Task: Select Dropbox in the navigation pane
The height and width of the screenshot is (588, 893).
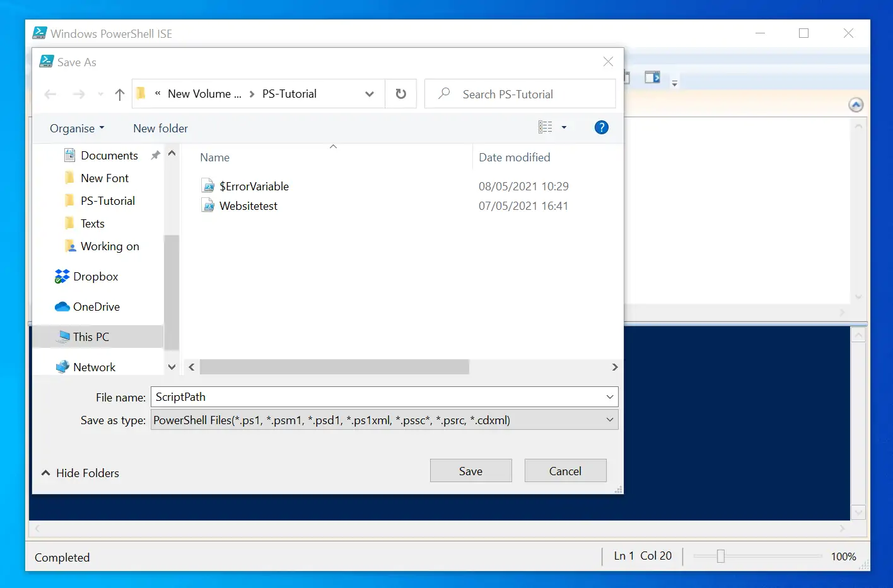Action: click(96, 277)
